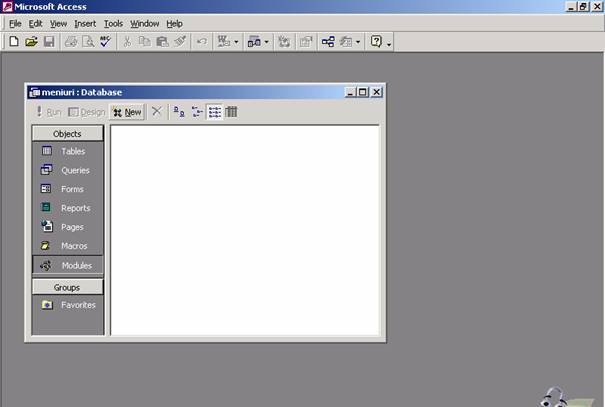
Task: Click the Spelling check toolbar icon
Action: (x=106, y=42)
